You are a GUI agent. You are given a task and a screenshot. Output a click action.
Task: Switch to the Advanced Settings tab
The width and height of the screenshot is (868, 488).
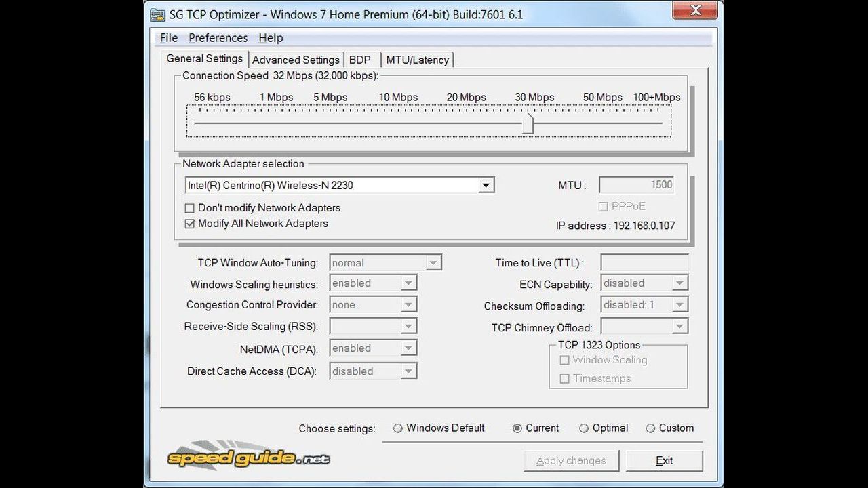coord(296,60)
